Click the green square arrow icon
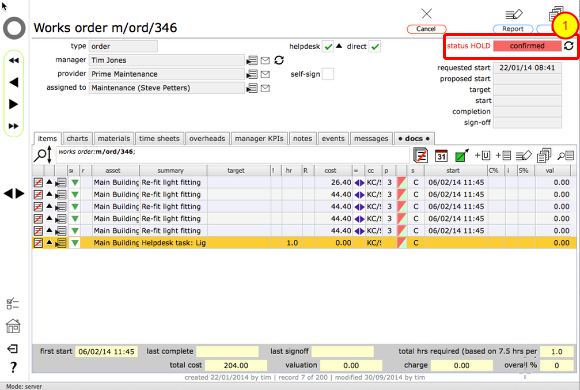580x390 pixels. (462, 155)
